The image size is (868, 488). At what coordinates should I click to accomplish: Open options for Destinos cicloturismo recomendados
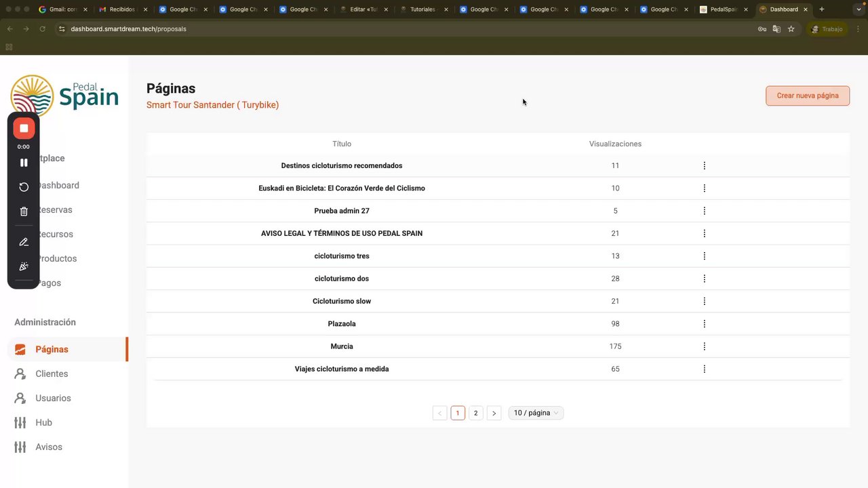(704, 165)
